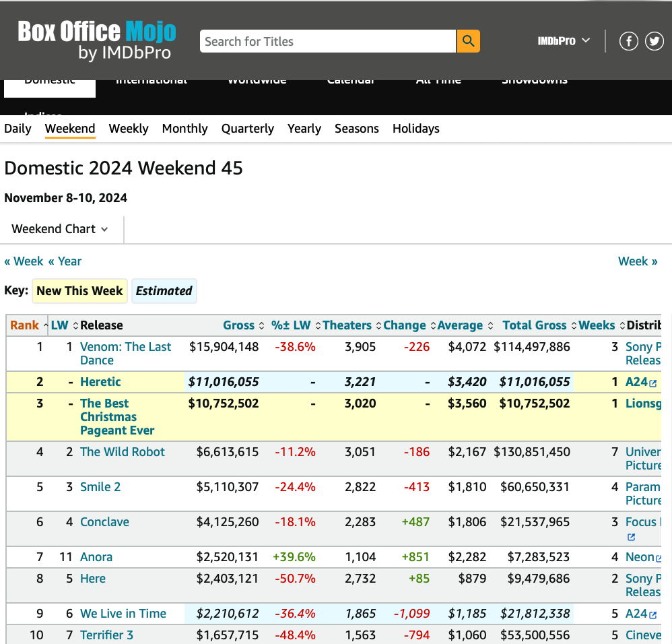Focus the Search for Titles field
672x644 pixels.
pos(328,41)
